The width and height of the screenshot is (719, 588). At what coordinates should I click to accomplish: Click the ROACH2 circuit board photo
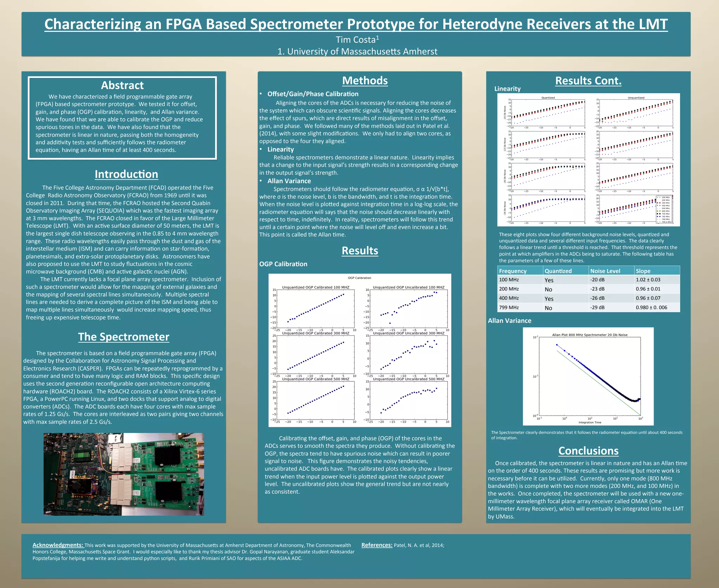124,474
